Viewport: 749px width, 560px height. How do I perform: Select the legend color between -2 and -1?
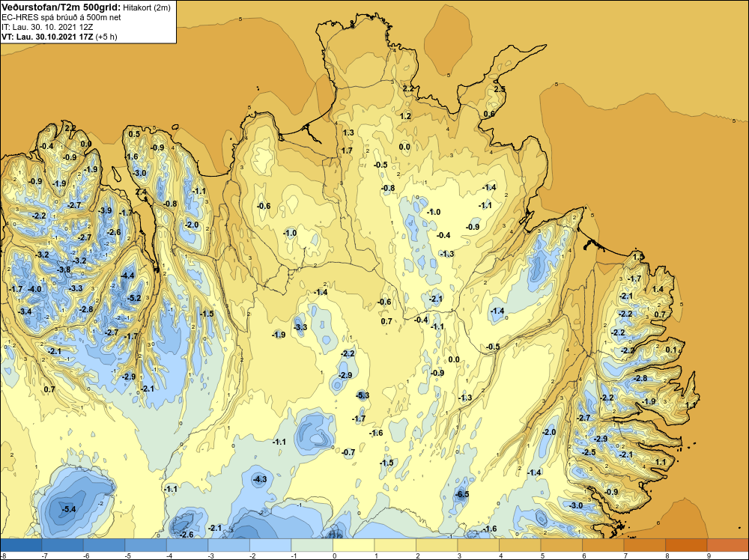270,545
